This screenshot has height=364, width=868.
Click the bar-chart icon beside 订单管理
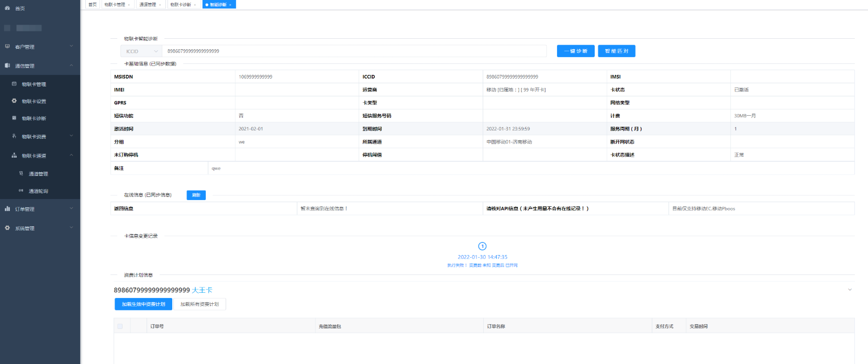(x=7, y=208)
